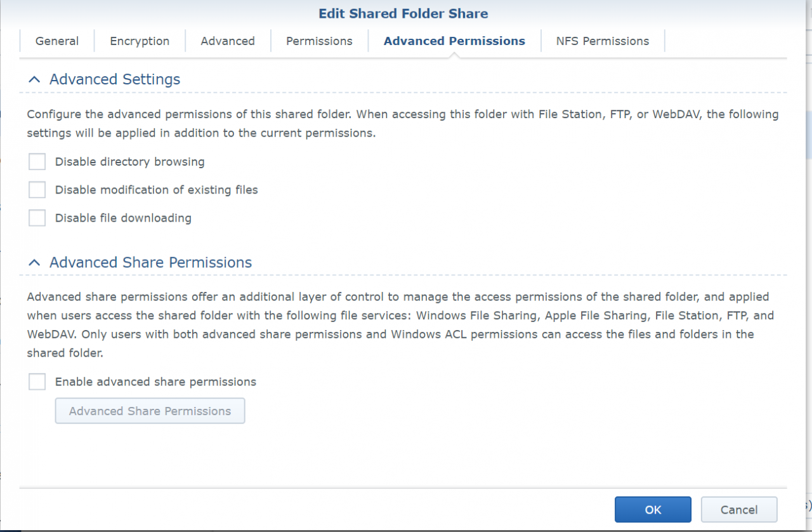Click the Advanced Share Permissions heading text
Screen dimensions: 812x532
click(150, 262)
